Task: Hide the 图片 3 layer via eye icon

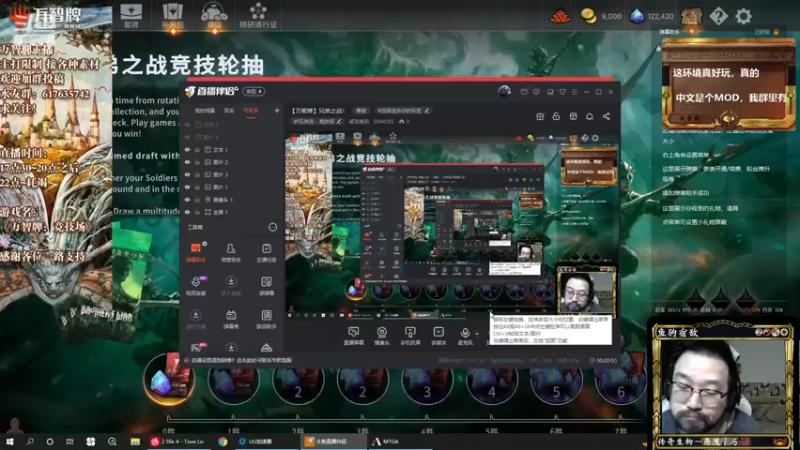Action: click(x=187, y=174)
